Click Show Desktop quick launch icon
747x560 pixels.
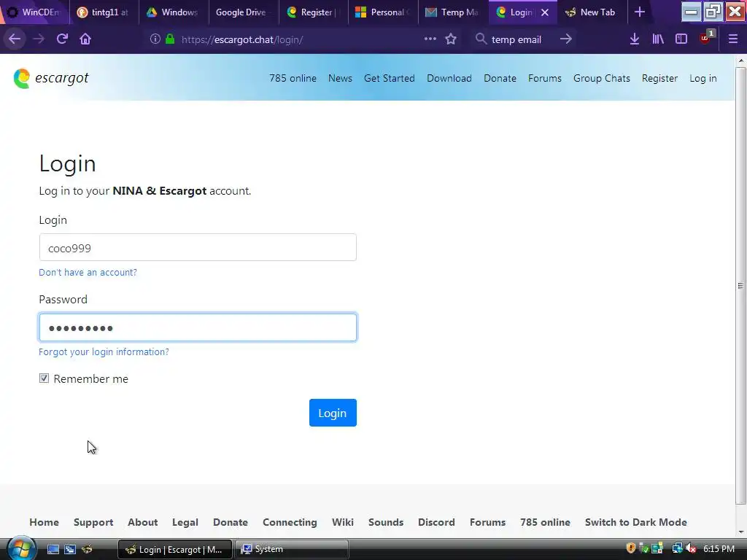coord(53,549)
